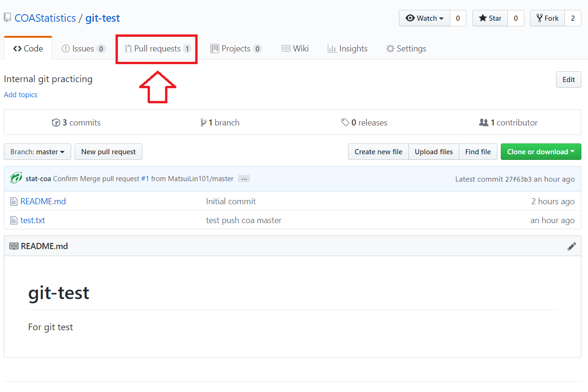Click the Create new file button
Viewport: 588px width, 392px height.
pyautogui.click(x=378, y=152)
